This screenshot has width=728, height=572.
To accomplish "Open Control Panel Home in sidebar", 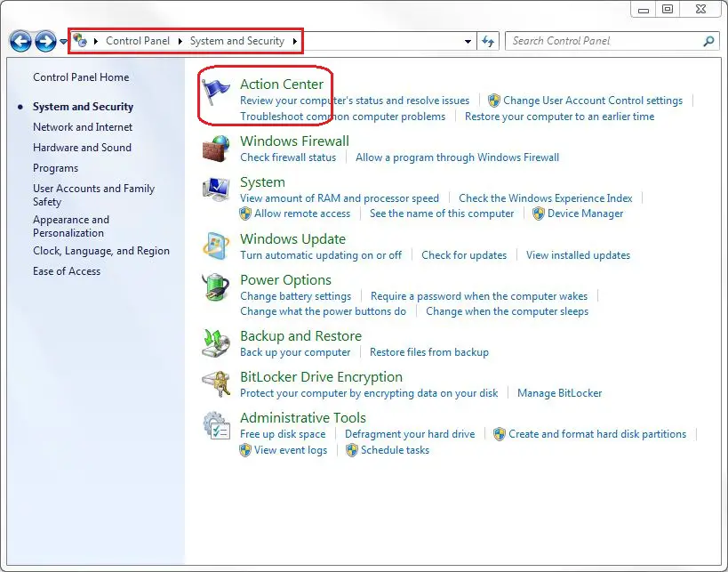I will tap(81, 77).
